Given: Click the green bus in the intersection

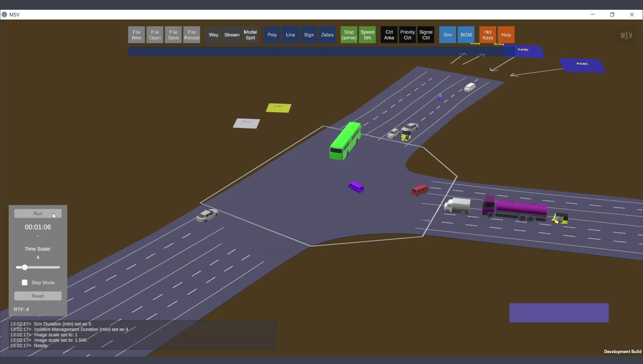Looking at the screenshot, I should 346,141.
